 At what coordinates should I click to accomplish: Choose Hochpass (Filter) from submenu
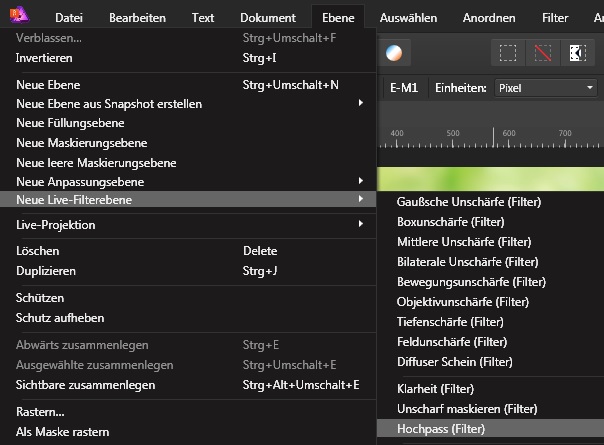[440, 429]
